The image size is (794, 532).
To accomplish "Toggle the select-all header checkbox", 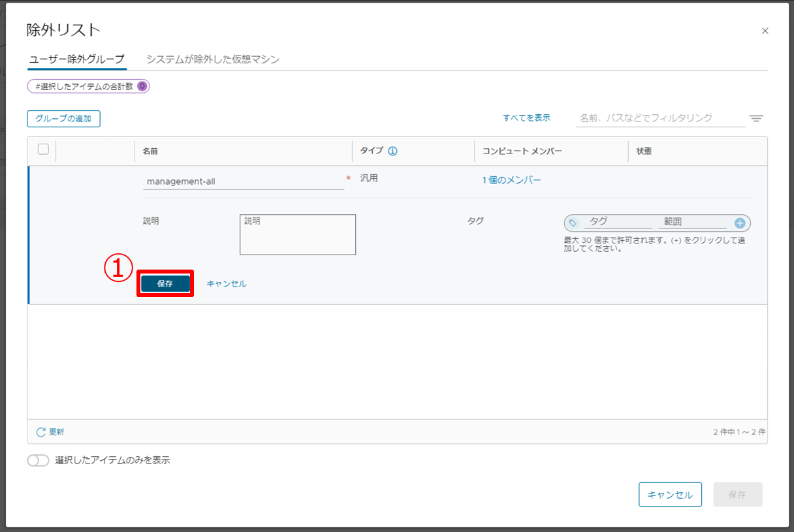I will 43,149.
